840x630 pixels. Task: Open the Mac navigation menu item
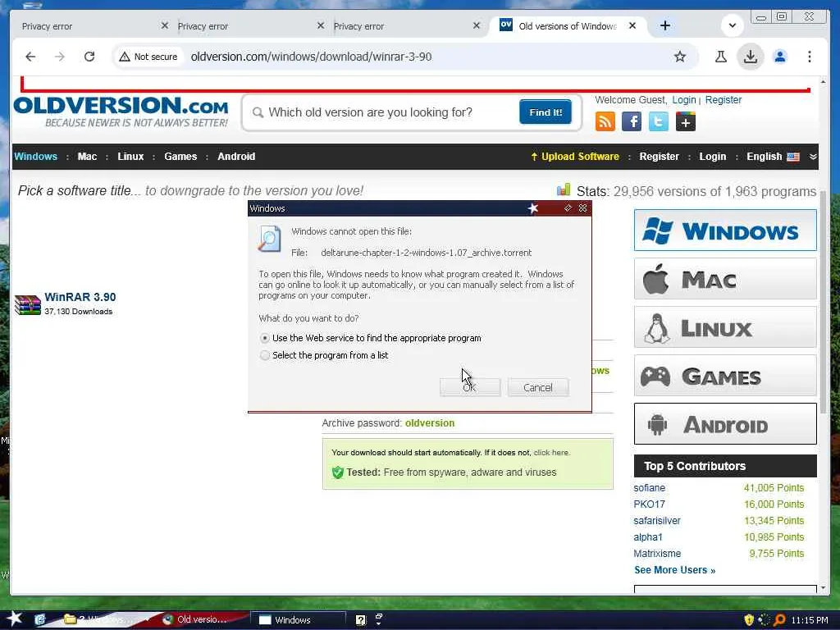click(x=87, y=157)
